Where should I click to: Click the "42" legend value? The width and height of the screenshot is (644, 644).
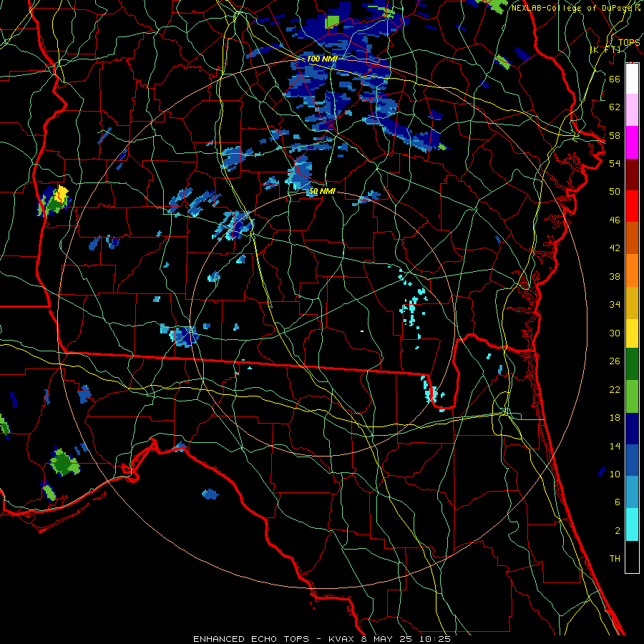(x=615, y=248)
